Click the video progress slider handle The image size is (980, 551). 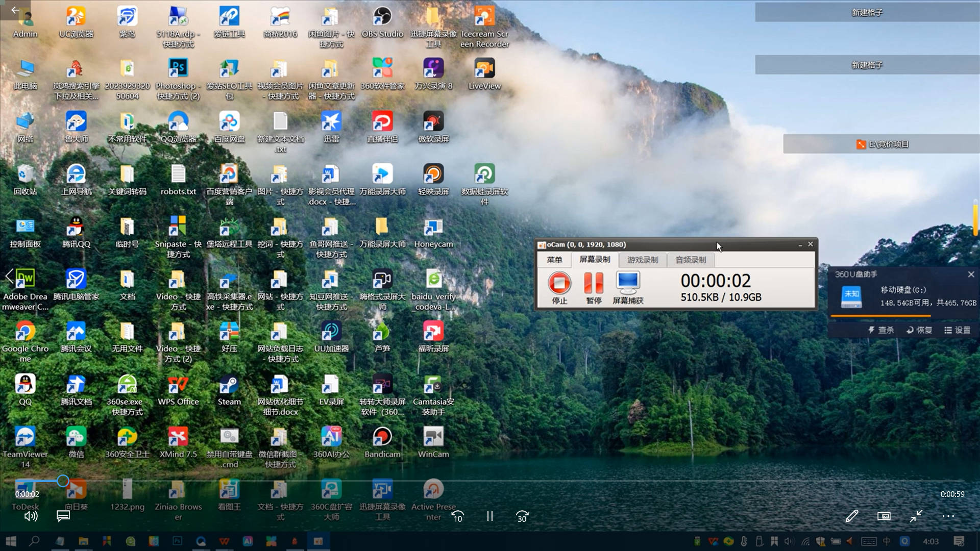tap(63, 481)
